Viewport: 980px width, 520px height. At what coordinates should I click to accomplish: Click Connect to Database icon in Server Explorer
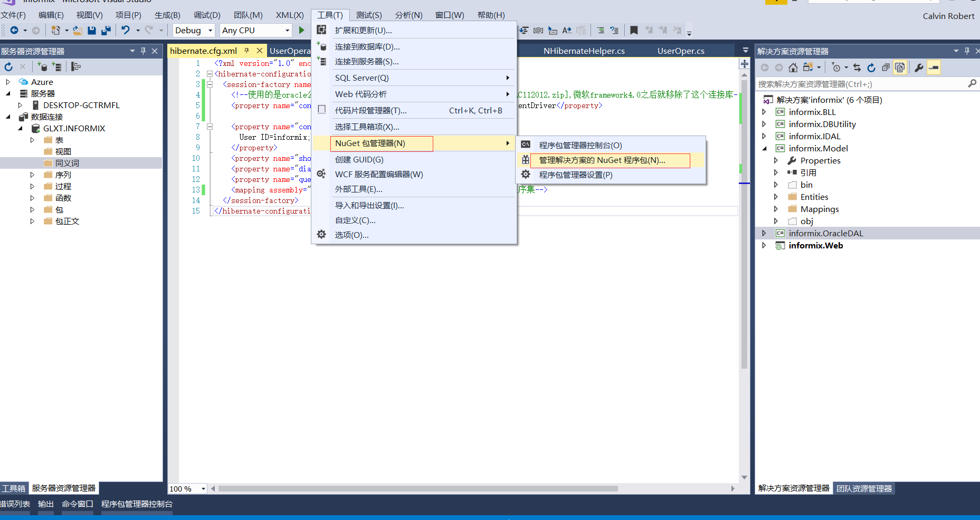[42, 66]
